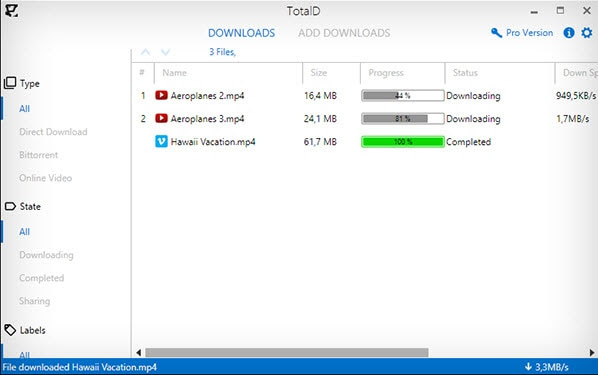Click the 44% progress bar of Aeroplanes 2

403,95
